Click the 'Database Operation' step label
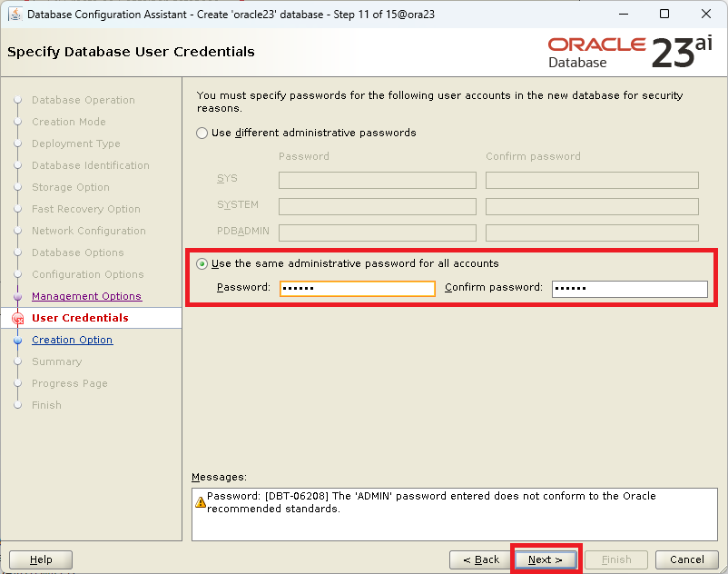Viewport: 728px width, 574px height. click(x=84, y=100)
